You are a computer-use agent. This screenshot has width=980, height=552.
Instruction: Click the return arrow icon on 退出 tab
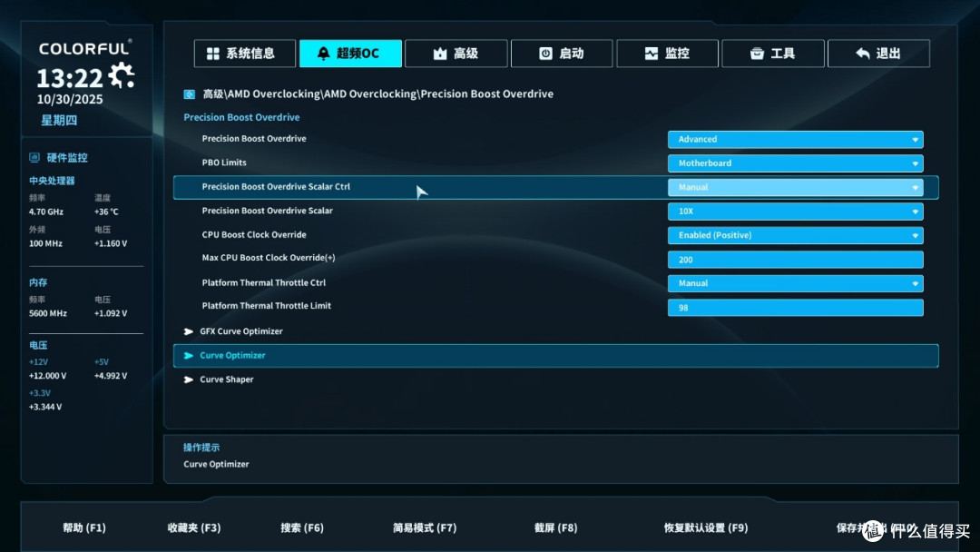pyautogui.click(x=863, y=54)
